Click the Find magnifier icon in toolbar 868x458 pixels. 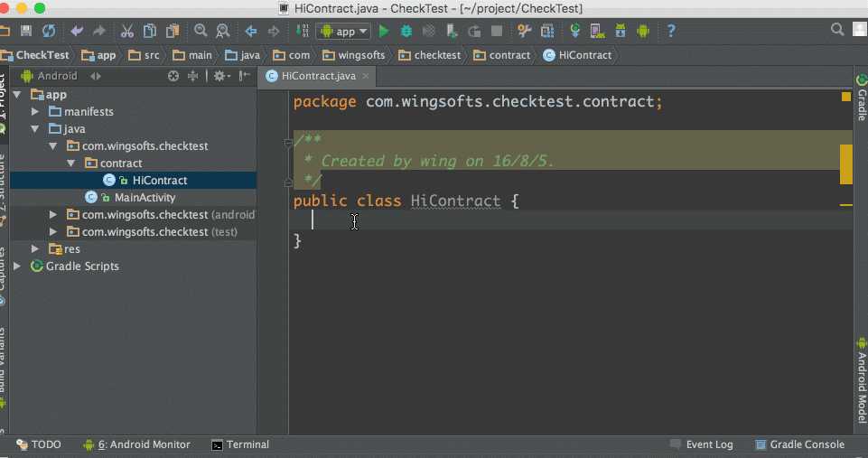[201, 31]
